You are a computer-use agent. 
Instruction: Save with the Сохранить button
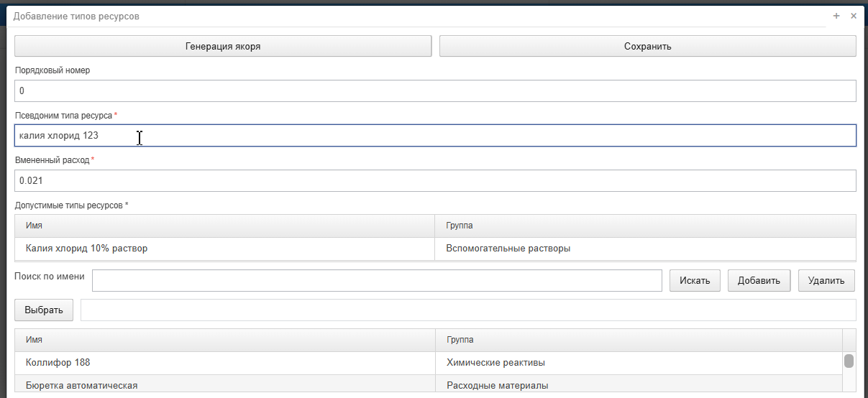(x=648, y=46)
